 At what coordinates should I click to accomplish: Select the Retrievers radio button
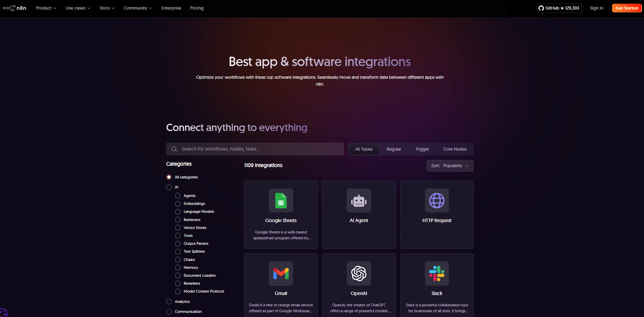pyautogui.click(x=178, y=220)
